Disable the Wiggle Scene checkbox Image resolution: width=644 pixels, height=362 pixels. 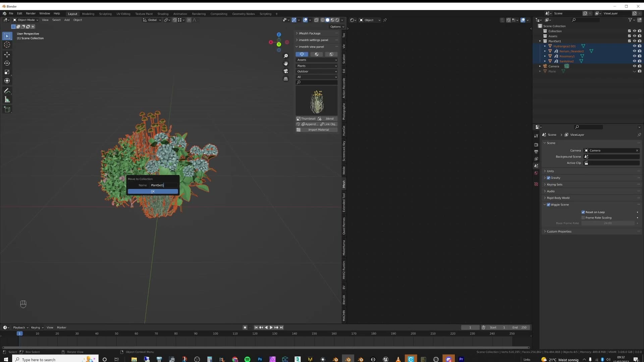click(548, 205)
